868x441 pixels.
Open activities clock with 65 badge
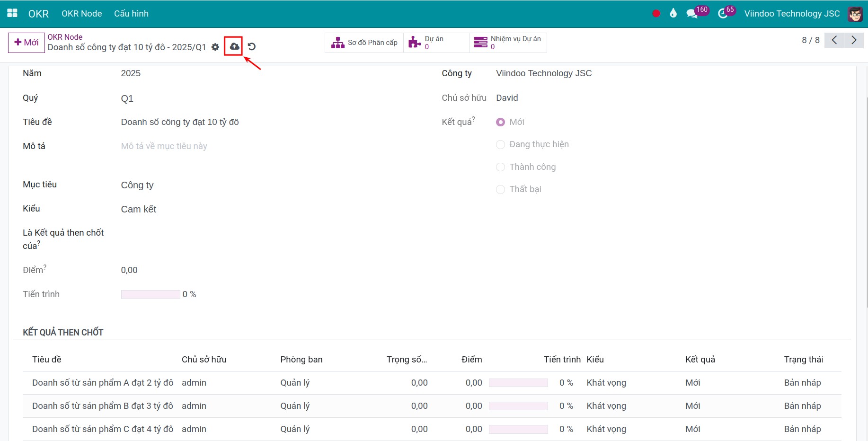coord(723,13)
